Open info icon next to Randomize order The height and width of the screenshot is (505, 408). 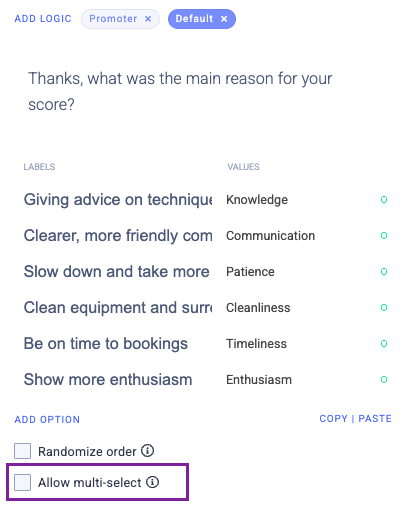tap(147, 451)
